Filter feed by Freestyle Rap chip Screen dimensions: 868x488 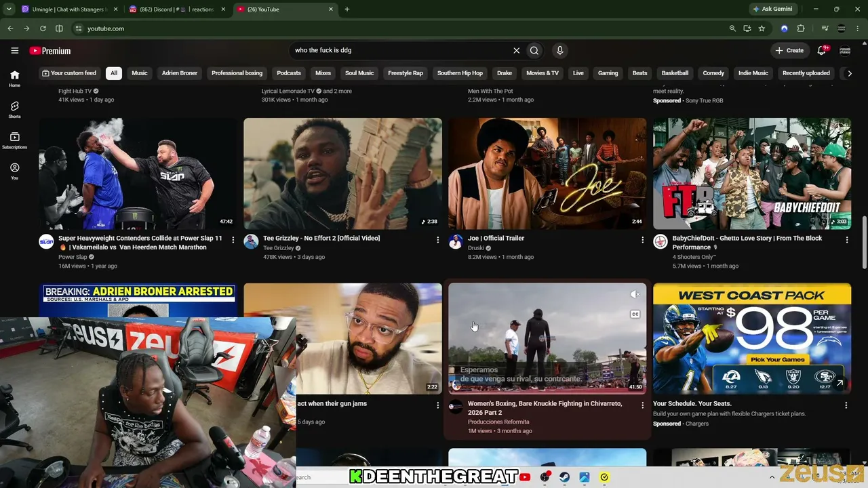[x=406, y=73]
